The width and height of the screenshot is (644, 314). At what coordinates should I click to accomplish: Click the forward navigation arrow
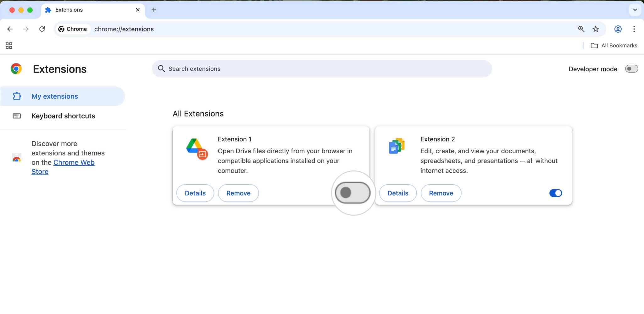[26, 29]
